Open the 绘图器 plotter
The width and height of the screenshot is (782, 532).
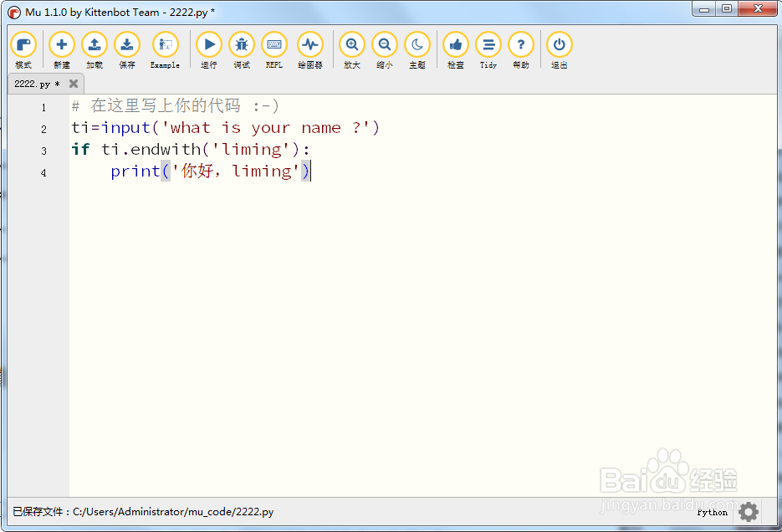pos(310,45)
